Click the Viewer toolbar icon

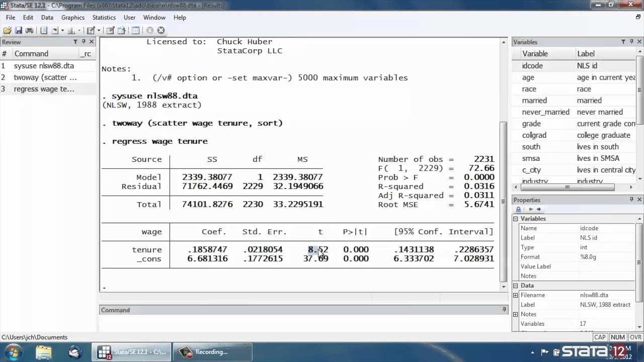coord(55,31)
